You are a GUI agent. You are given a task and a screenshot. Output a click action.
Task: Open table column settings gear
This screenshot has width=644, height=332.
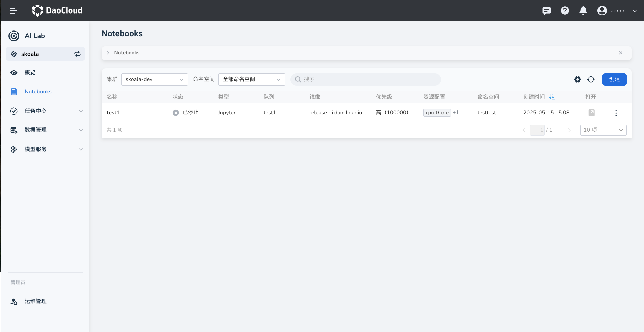click(x=577, y=80)
